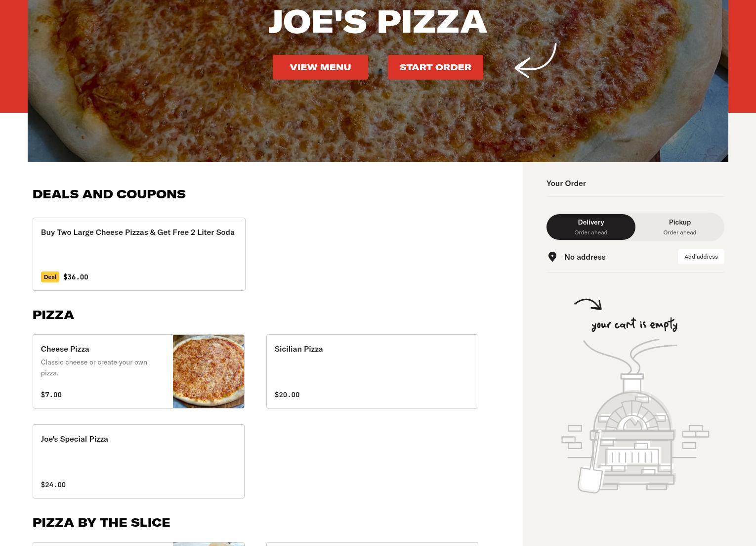The width and height of the screenshot is (756, 546).
Task: Click the white curved arrow near Start Order
Action: [x=536, y=60]
